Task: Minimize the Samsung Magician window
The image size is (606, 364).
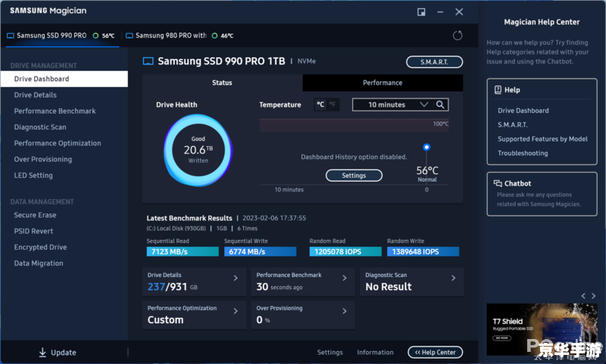Action: tap(440, 12)
